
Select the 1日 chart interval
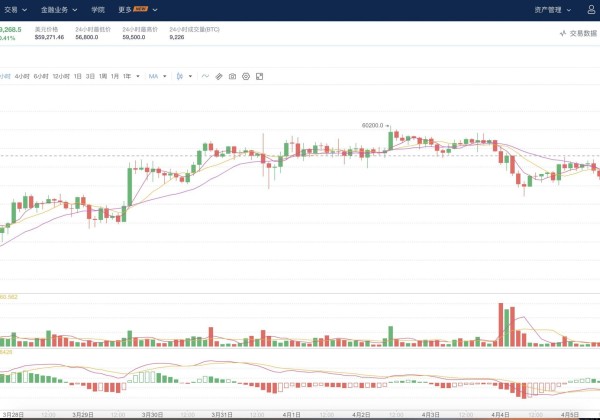(x=78, y=76)
